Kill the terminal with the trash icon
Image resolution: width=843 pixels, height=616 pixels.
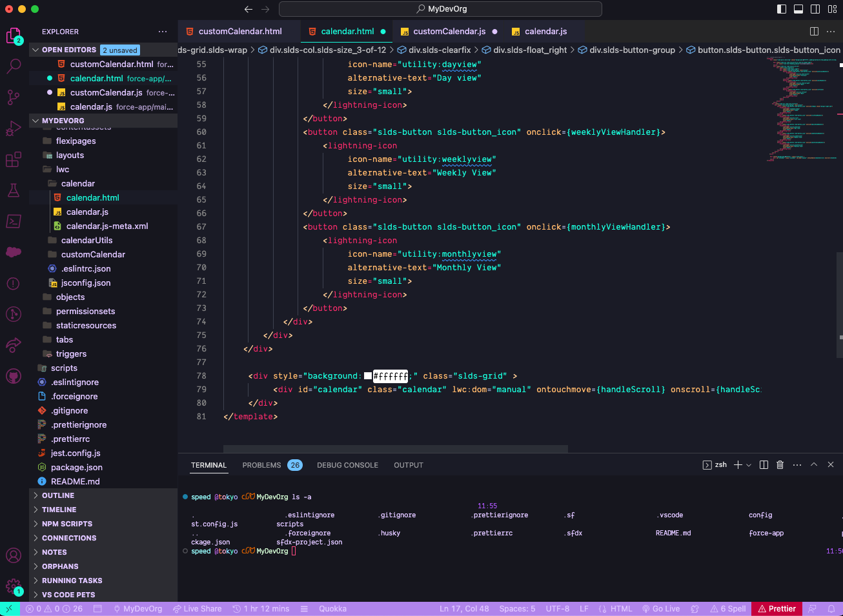click(781, 464)
